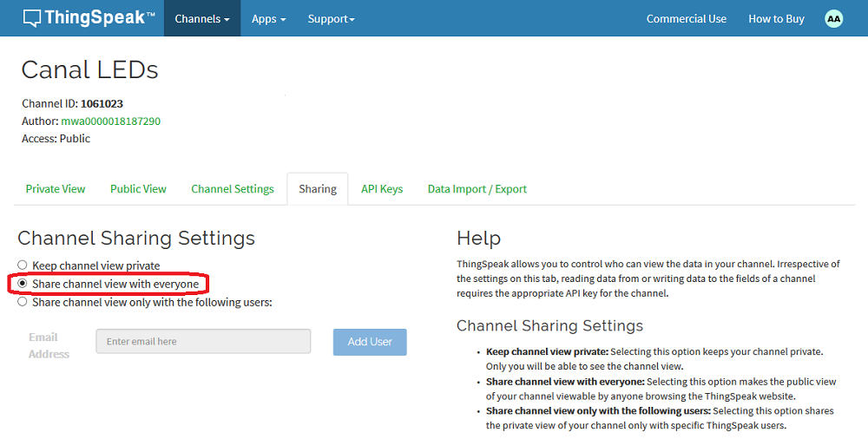Switch to Private View tab
868x439 pixels.
(x=56, y=189)
